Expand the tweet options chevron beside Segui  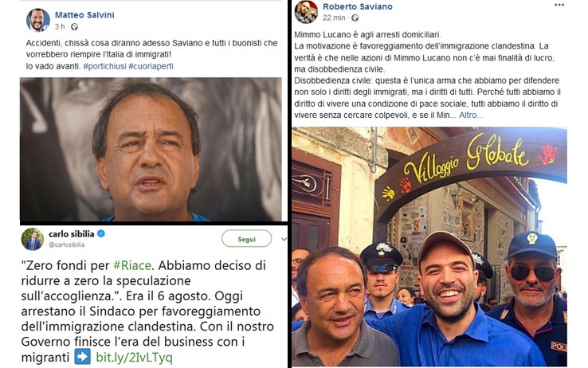(284, 239)
